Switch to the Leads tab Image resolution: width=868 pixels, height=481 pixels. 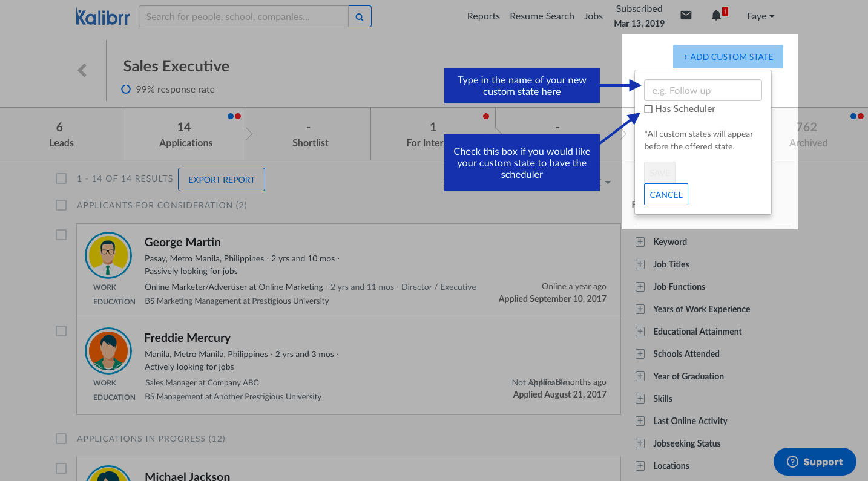coord(61,134)
